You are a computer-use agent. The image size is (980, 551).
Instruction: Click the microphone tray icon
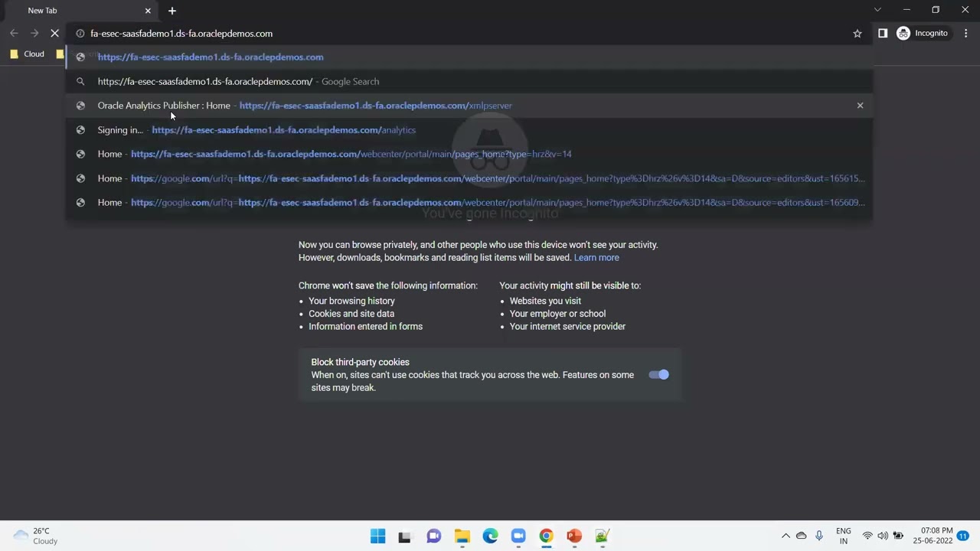(x=819, y=536)
